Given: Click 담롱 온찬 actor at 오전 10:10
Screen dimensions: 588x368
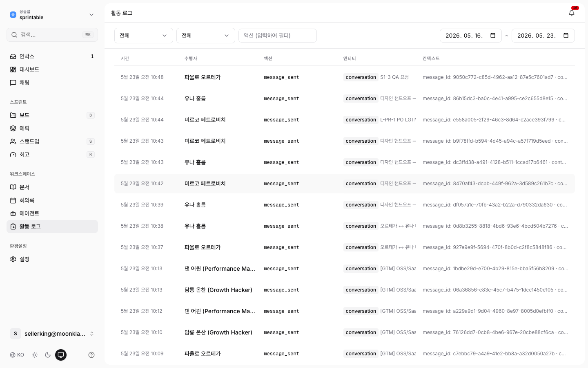Looking at the screenshot, I should (218, 332).
